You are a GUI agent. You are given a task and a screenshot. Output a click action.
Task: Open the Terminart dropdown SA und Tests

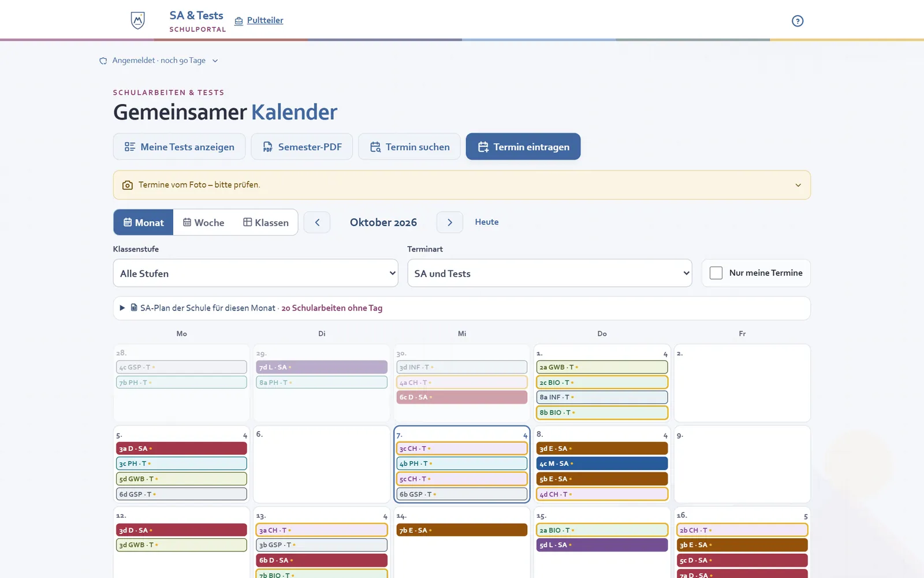click(x=550, y=273)
